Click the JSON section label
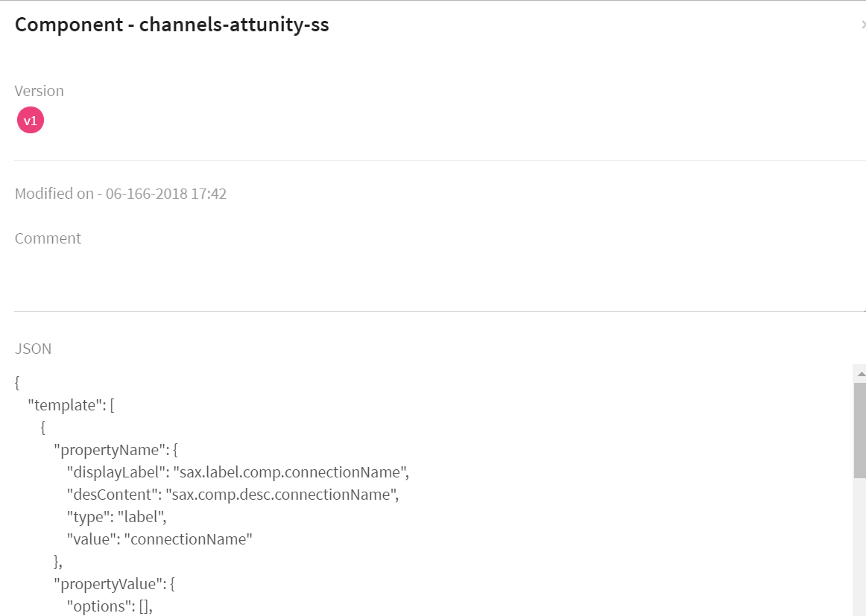 point(34,349)
